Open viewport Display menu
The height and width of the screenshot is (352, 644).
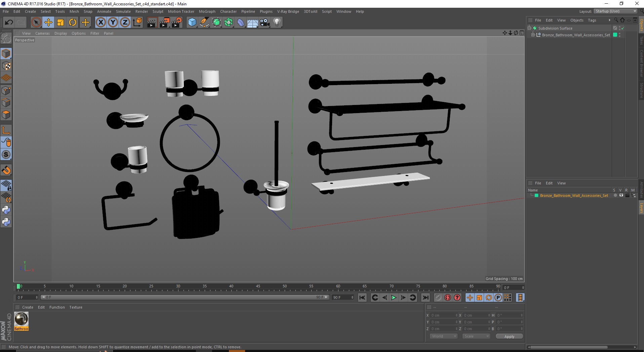61,33
